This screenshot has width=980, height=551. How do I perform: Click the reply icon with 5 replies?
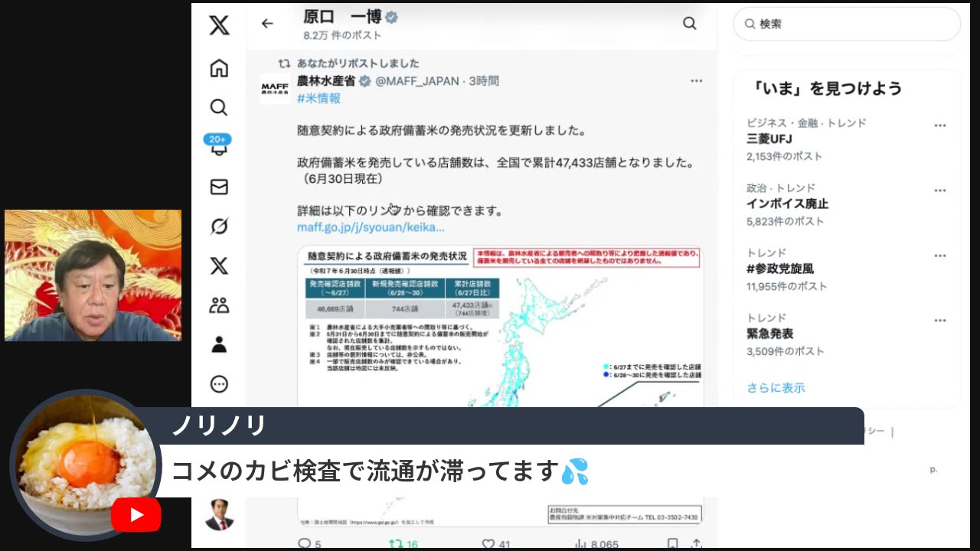(305, 544)
